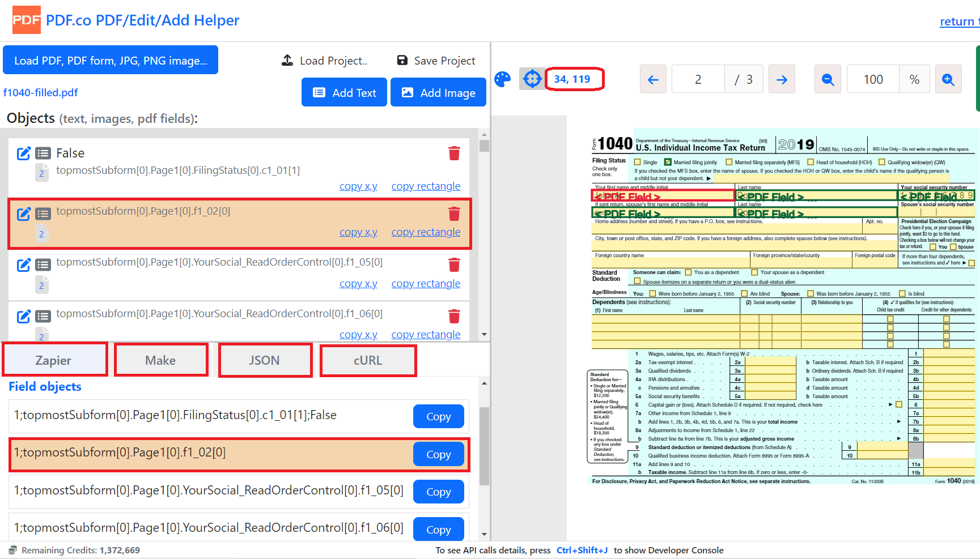Switch to the Zapier tab
The image size is (980, 559).
coord(54,360)
